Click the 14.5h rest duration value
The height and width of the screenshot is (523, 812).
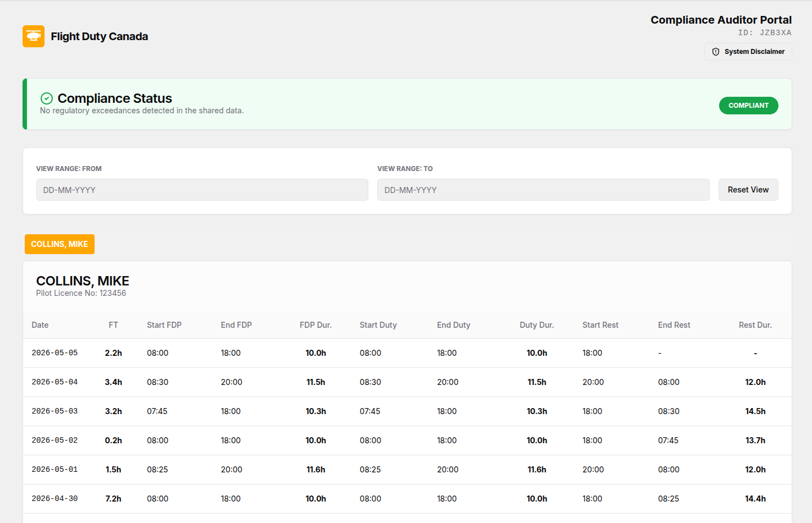click(755, 411)
